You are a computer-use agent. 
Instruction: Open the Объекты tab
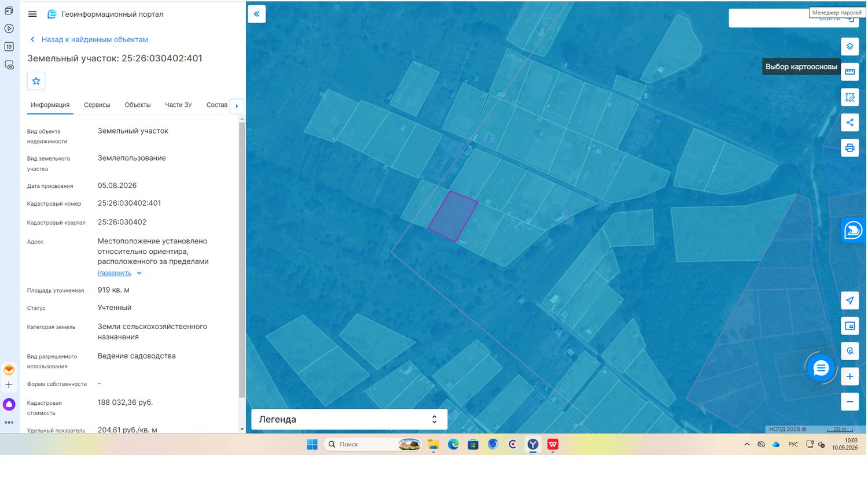coord(138,105)
